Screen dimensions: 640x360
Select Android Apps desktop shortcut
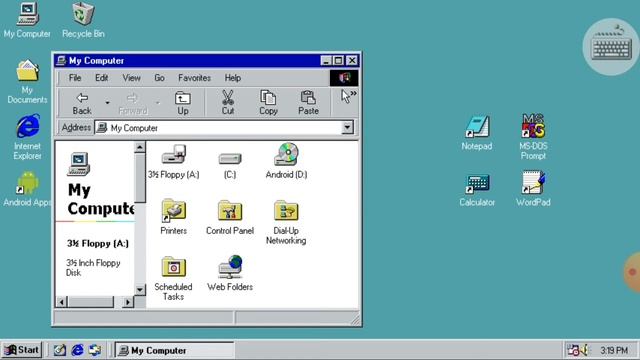point(27,189)
